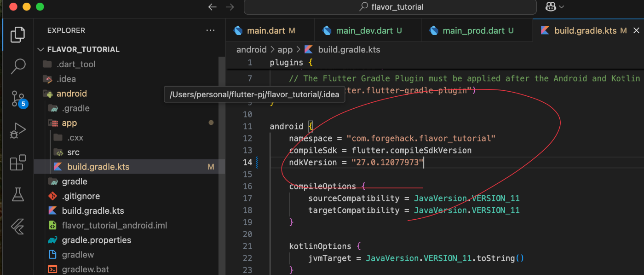The width and height of the screenshot is (644, 275).
Task: Open flavor_tutorial_android.iml file
Action: click(x=115, y=226)
